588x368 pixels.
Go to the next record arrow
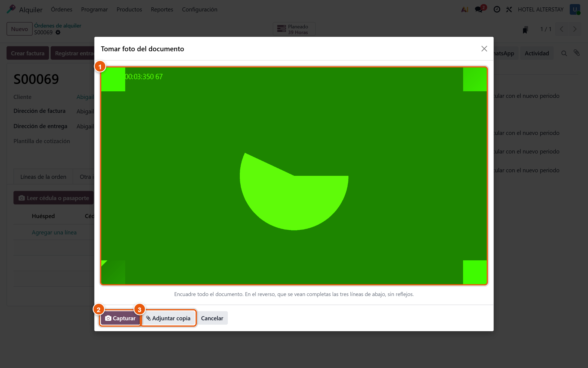tap(575, 29)
